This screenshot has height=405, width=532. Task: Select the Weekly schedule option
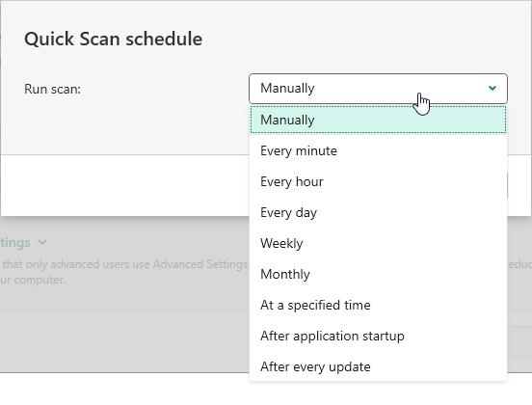(378, 243)
